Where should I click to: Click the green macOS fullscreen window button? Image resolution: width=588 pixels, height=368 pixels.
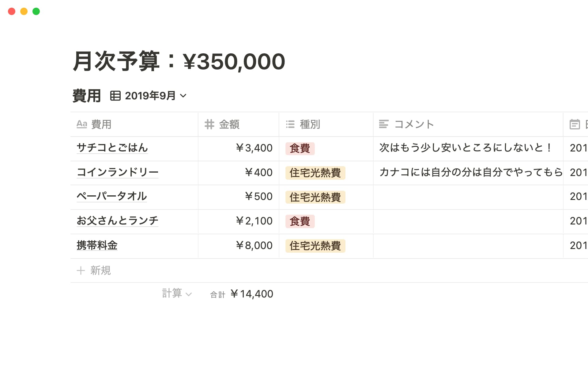36,11
